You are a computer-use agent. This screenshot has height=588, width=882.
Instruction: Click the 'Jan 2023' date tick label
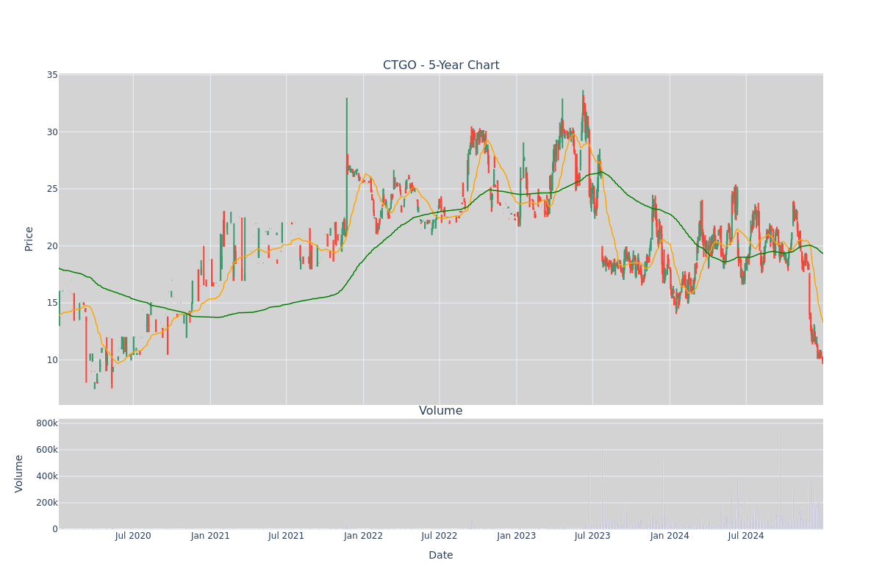point(517,536)
